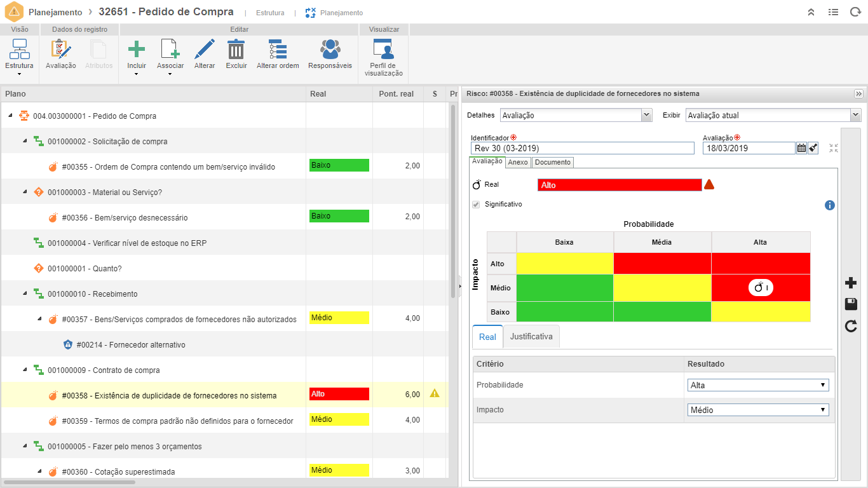Viewport: 868px width, 488px height.
Task: Click the Estrutura breadcrumb link
Action: (270, 13)
